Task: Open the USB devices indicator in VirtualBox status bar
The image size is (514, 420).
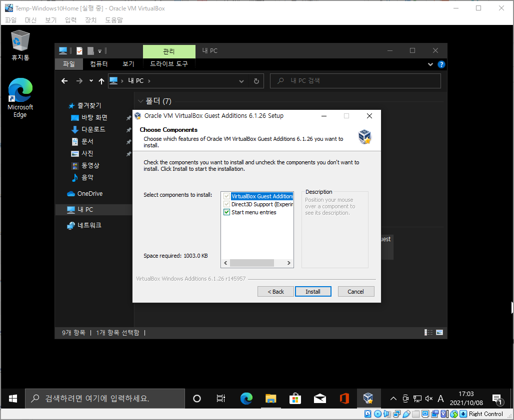Action: click(406, 414)
